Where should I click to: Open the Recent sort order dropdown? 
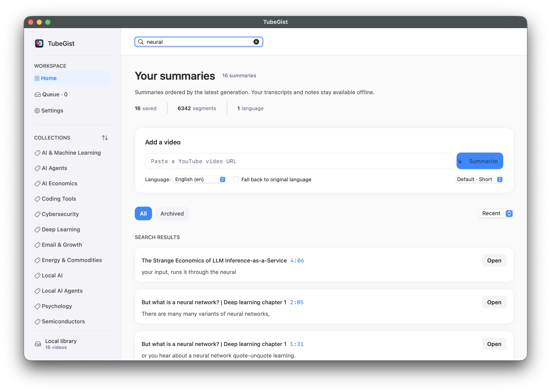pos(496,213)
